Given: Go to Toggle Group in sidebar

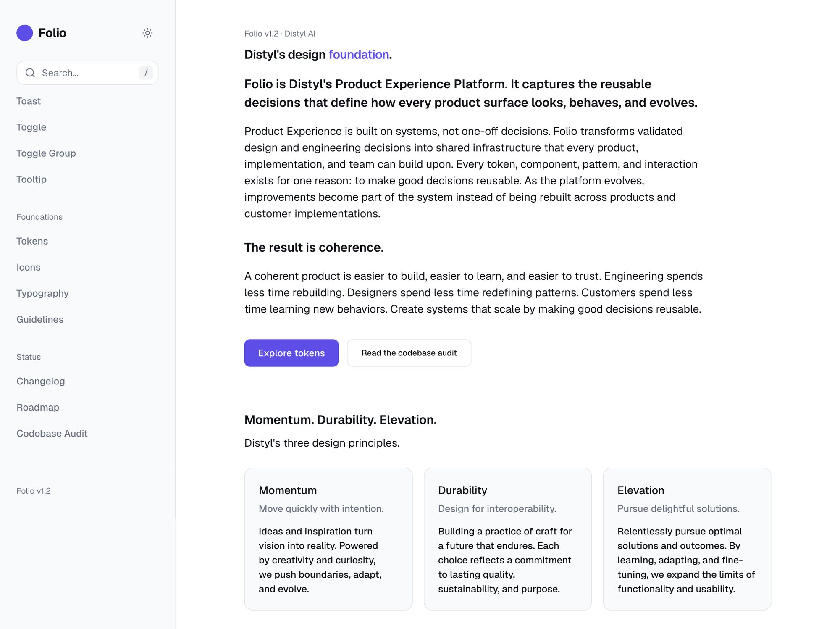Looking at the screenshot, I should [46, 153].
